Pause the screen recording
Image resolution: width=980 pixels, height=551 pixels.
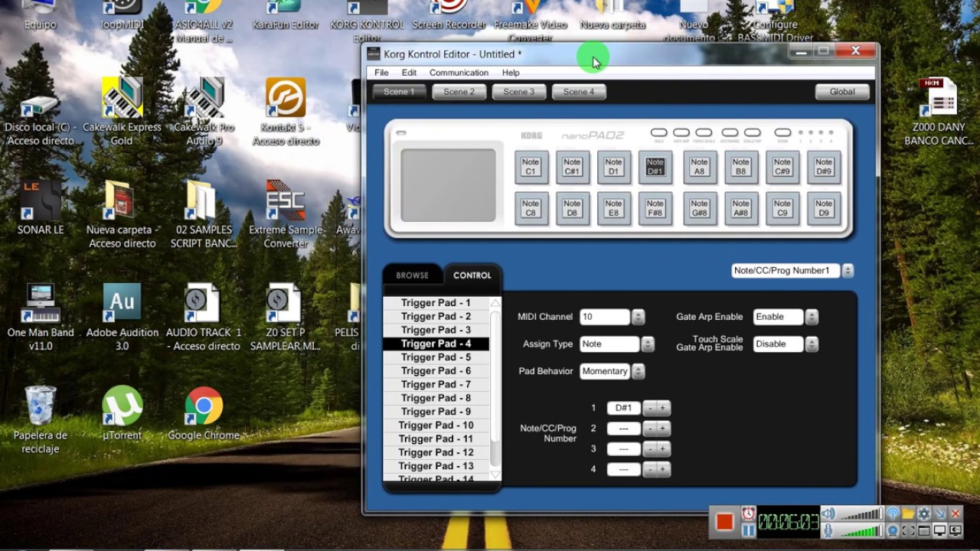(x=748, y=530)
